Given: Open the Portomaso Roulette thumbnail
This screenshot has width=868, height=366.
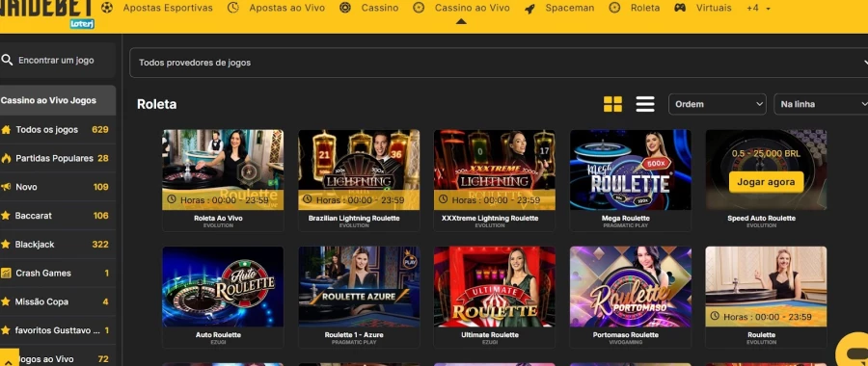Looking at the screenshot, I should point(631,286).
